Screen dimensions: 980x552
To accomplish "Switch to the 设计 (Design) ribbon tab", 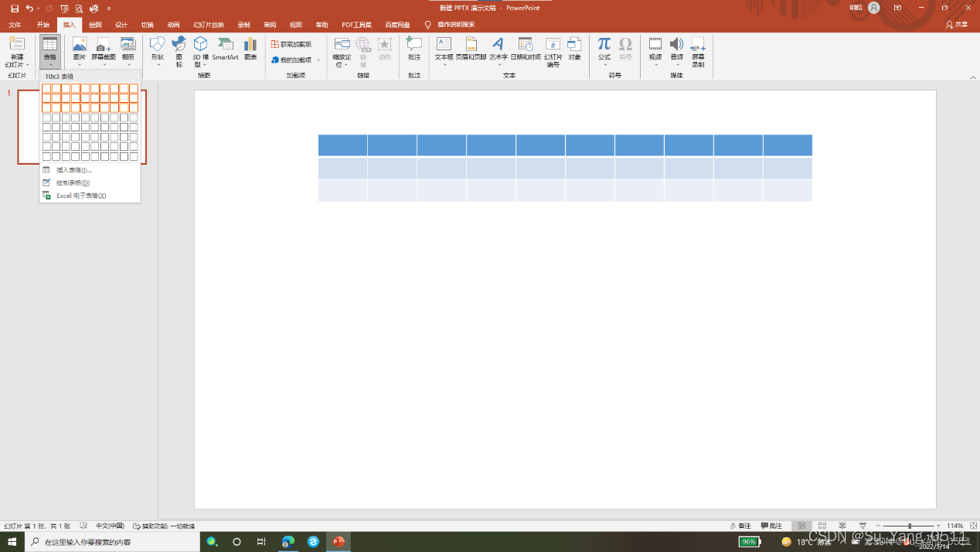I will [121, 25].
